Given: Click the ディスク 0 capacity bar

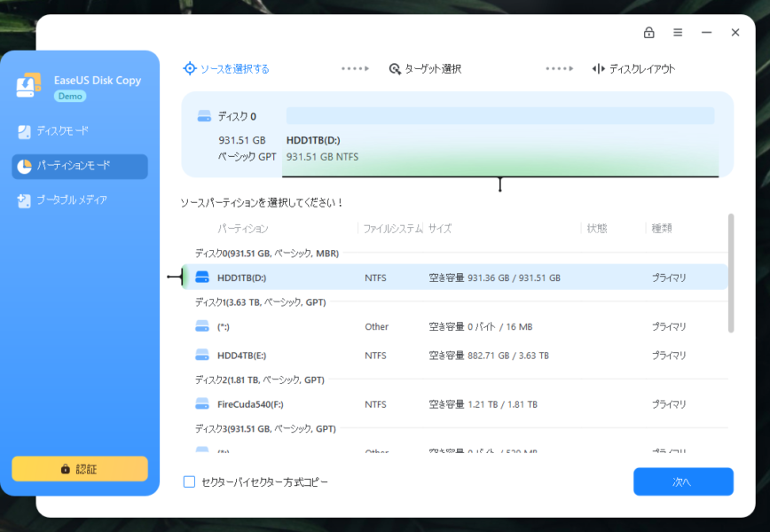Looking at the screenshot, I should click(500, 116).
